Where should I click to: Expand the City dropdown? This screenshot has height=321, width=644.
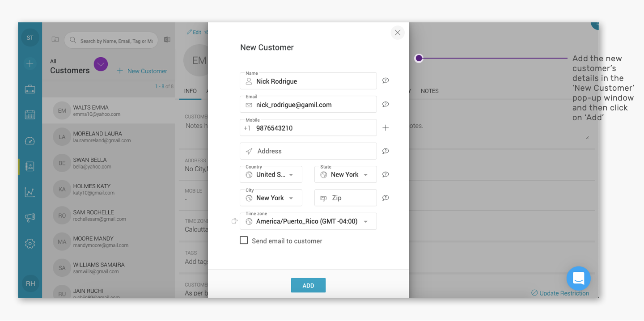click(271, 198)
